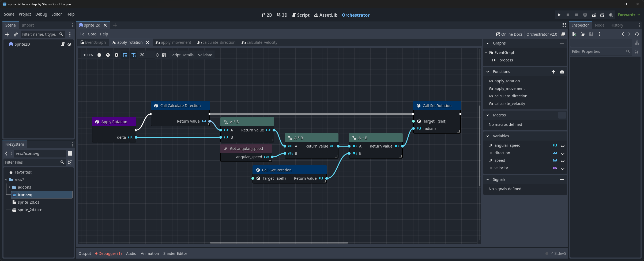
Task: Click the Filter Properties search field
Action: pos(601,52)
